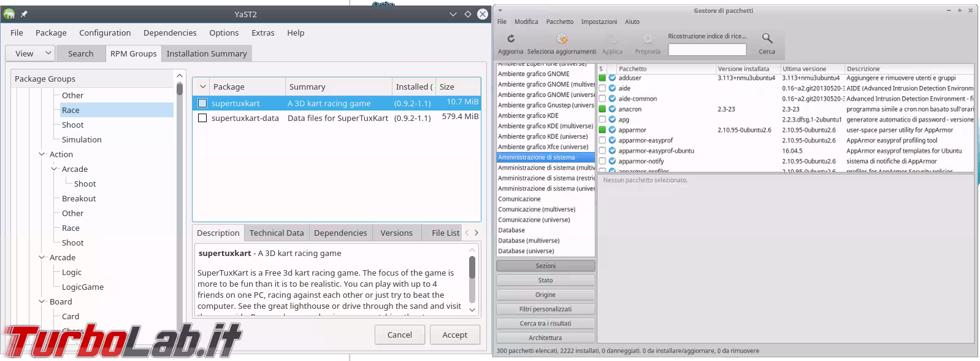
Task: Sort by the Versione installata column header
Action: 748,69
